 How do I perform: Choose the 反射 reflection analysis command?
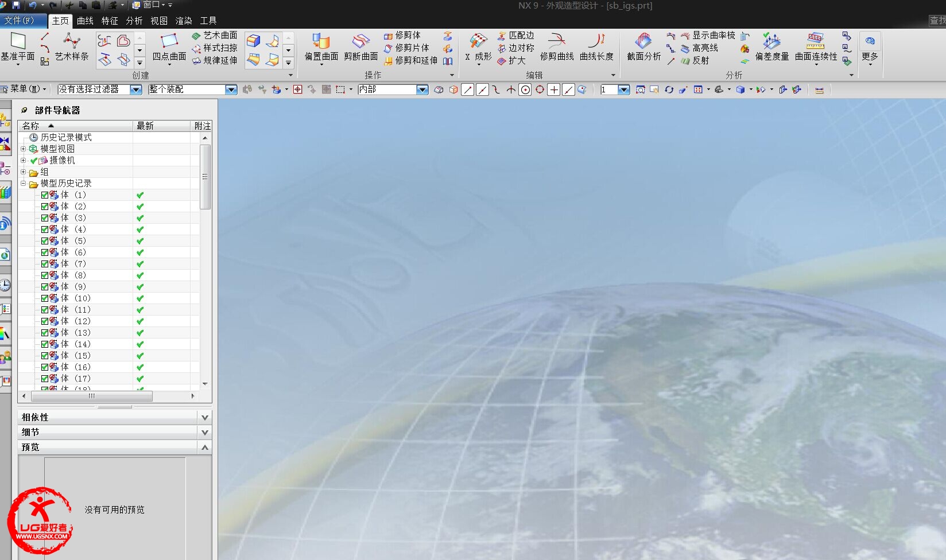click(x=695, y=60)
